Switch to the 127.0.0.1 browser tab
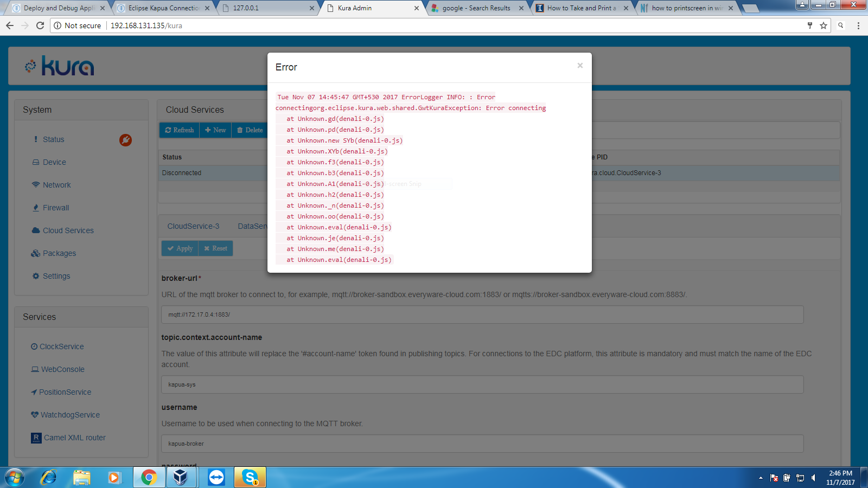This screenshot has height=488, width=868. pos(267,8)
